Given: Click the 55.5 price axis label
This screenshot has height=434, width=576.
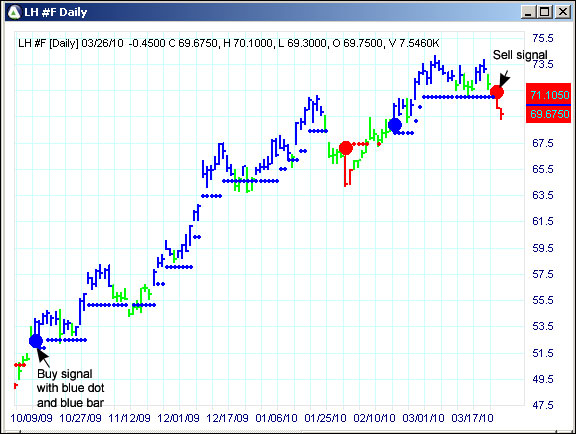Looking at the screenshot, I should click(543, 300).
